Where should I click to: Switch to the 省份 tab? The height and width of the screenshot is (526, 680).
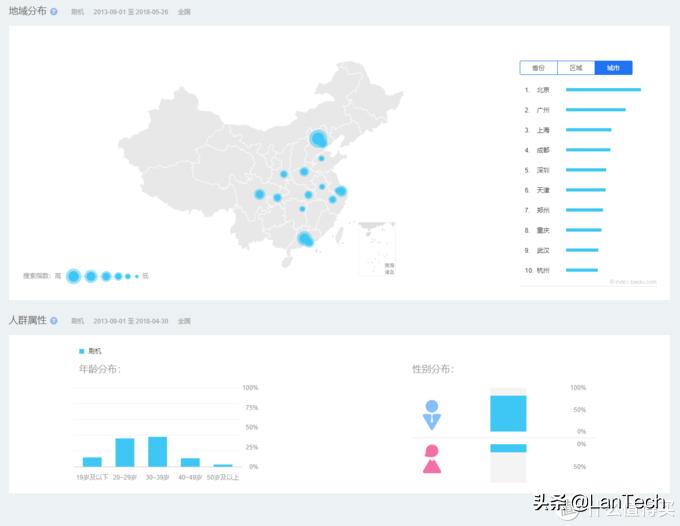[538, 68]
